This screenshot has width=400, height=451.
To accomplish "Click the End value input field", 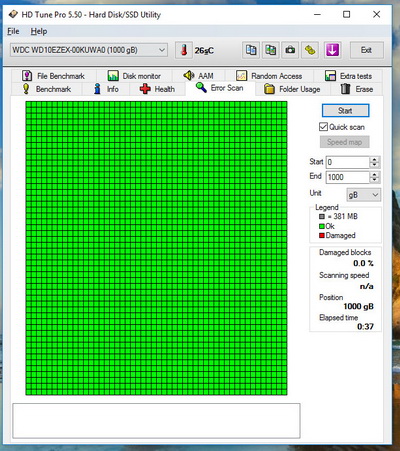I will (x=348, y=177).
